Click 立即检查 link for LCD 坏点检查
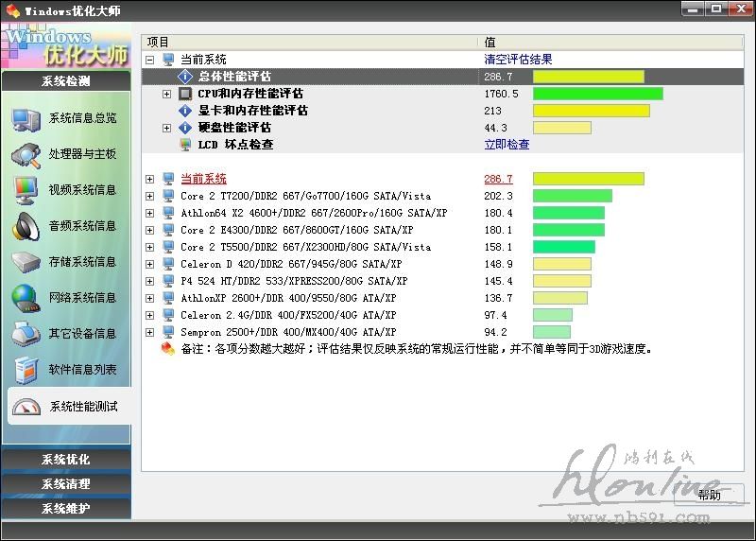756x541 pixels. point(507,145)
